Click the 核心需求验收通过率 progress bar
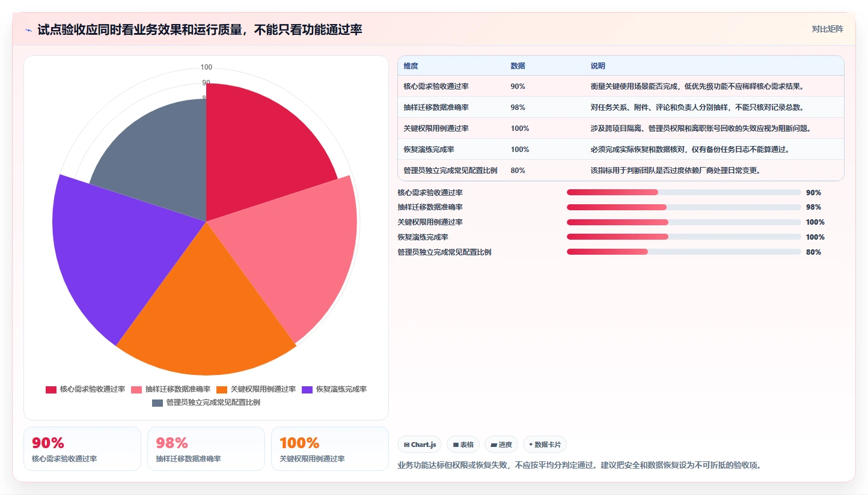 pyautogui.click(x=683, y=192)
